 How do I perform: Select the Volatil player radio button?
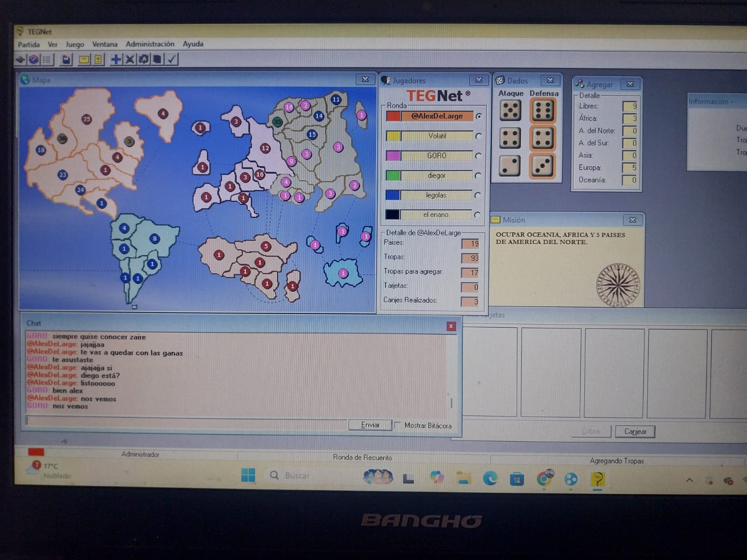[x=478, y=136]
